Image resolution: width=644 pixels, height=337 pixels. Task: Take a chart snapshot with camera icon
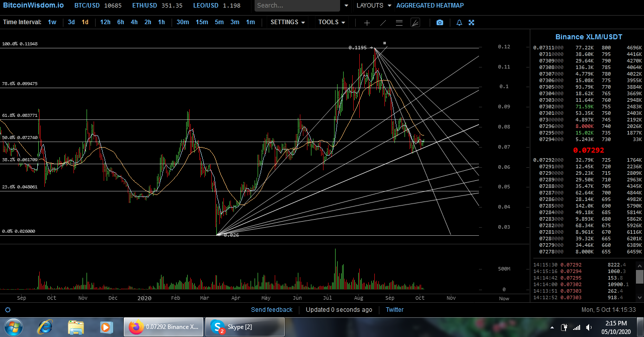(440, 23)
